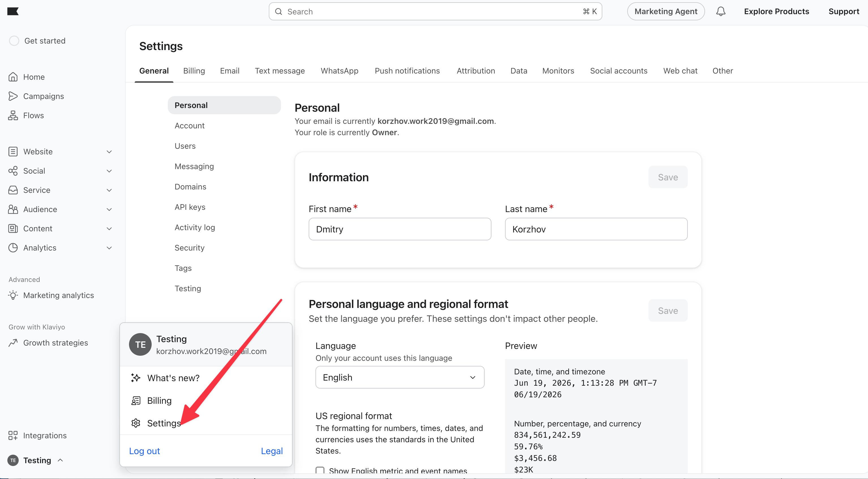Click the search magnifier icon

pyautogui.click(x=278, y=12)
